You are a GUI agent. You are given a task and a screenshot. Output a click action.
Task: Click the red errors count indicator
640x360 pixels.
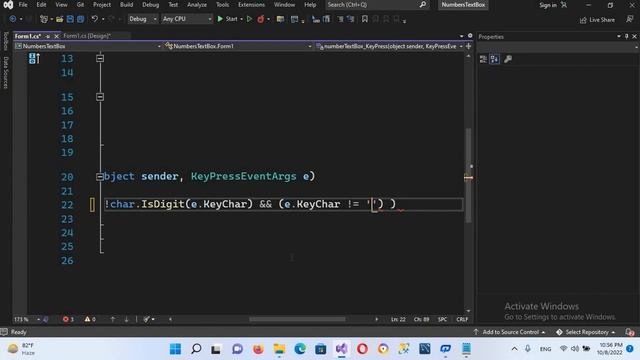(68, 319)
